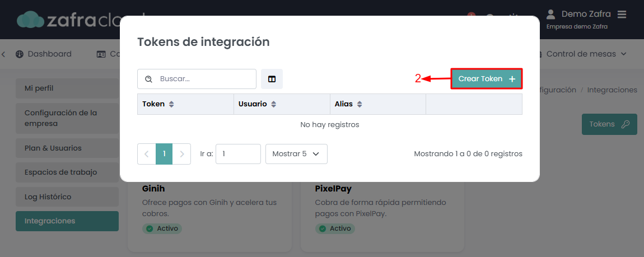Open the hamburger menu icon
Viewport: 644px width, 257px height.
coord(622,14)
